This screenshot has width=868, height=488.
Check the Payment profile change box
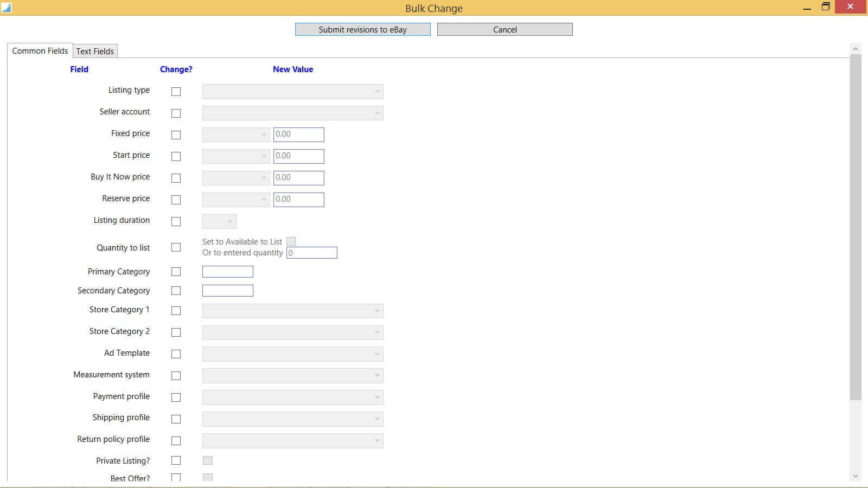[176, 397]
